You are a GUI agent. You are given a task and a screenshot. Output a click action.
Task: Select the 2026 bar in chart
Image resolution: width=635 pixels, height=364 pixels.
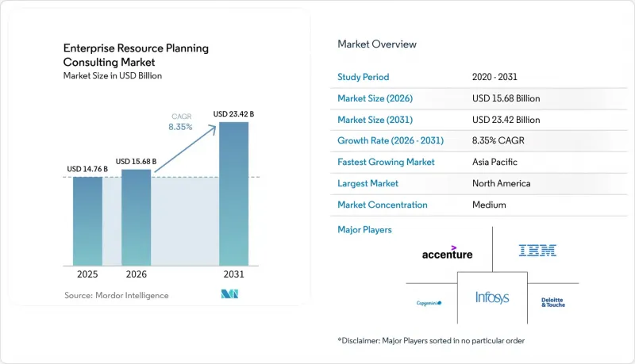click(x=136, y=217)
